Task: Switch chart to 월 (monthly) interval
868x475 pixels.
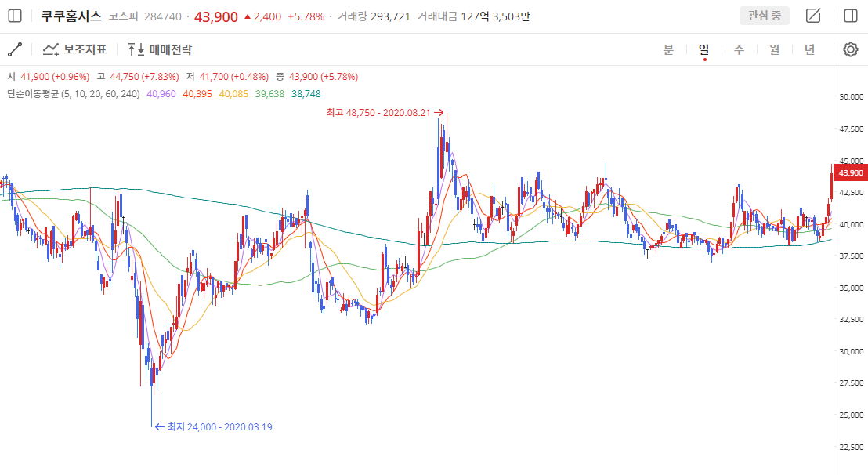Action: click(774, 49)
